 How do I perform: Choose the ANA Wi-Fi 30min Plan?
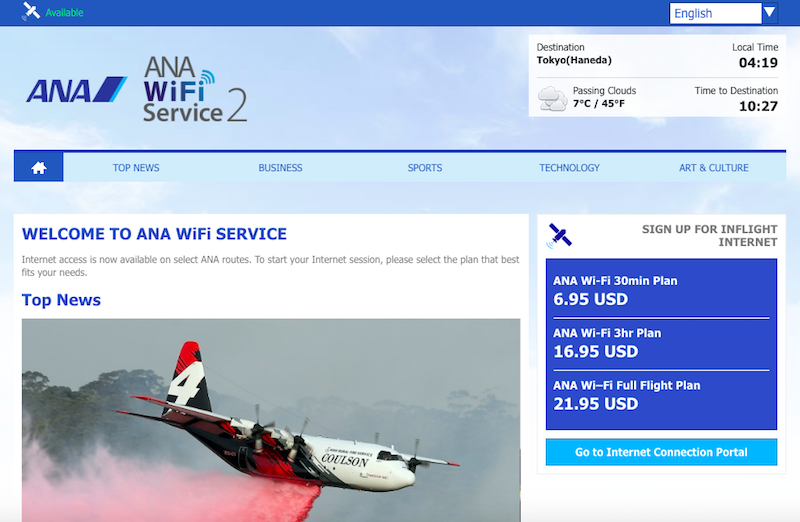[661, 290]
